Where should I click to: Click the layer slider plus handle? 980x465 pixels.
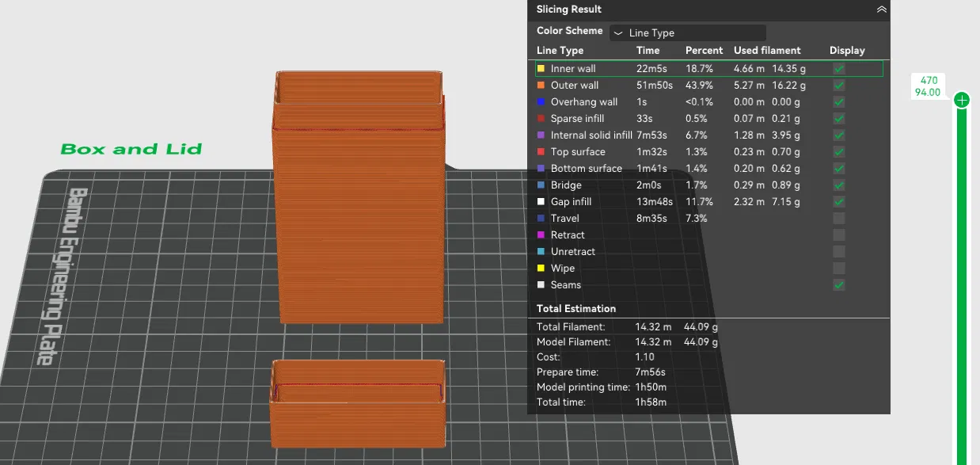click(962, 100)
